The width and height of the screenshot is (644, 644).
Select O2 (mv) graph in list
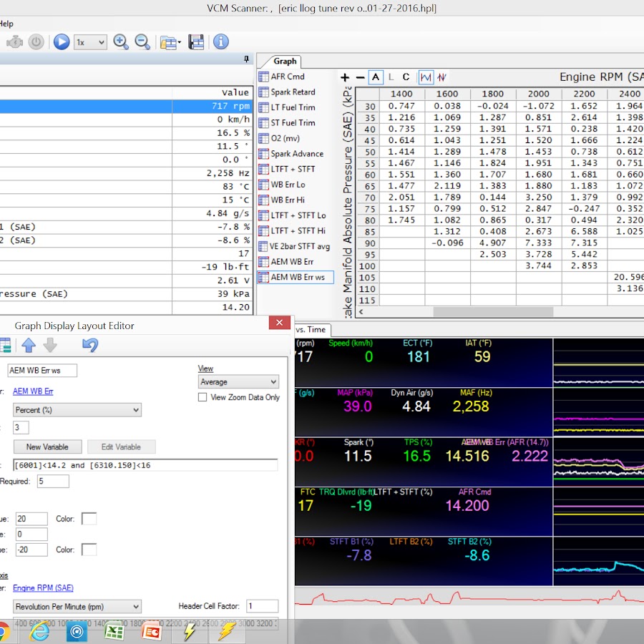pyautogui.click(x=285, y=138)
